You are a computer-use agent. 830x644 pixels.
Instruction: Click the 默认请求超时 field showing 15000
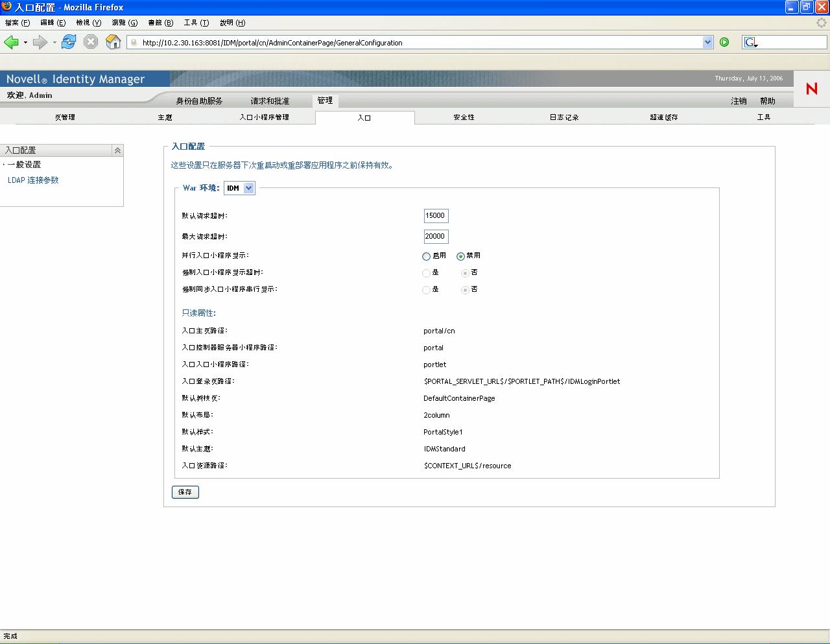coord(436,216)
